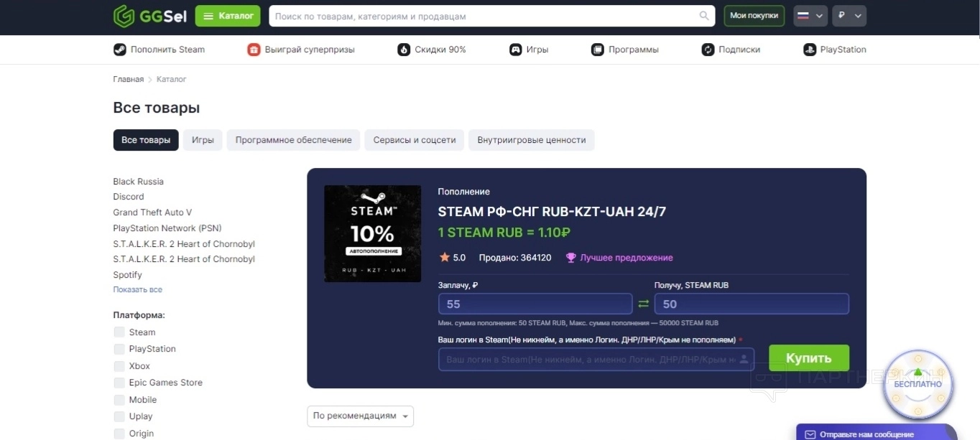
Task: Open the Black Russia category
Action: point(138,182)
